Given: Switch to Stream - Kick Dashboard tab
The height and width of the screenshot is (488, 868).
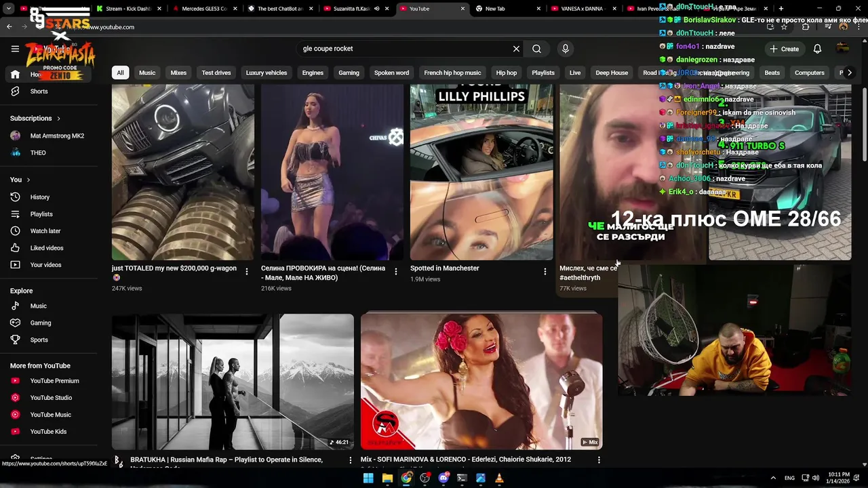Looking at the screenshot, I should coord(127,9).
